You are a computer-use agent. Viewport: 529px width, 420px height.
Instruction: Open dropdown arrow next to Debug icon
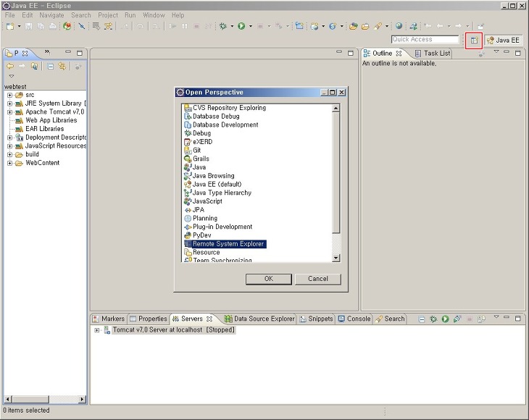pyautogui.click(x=232, y=26)
